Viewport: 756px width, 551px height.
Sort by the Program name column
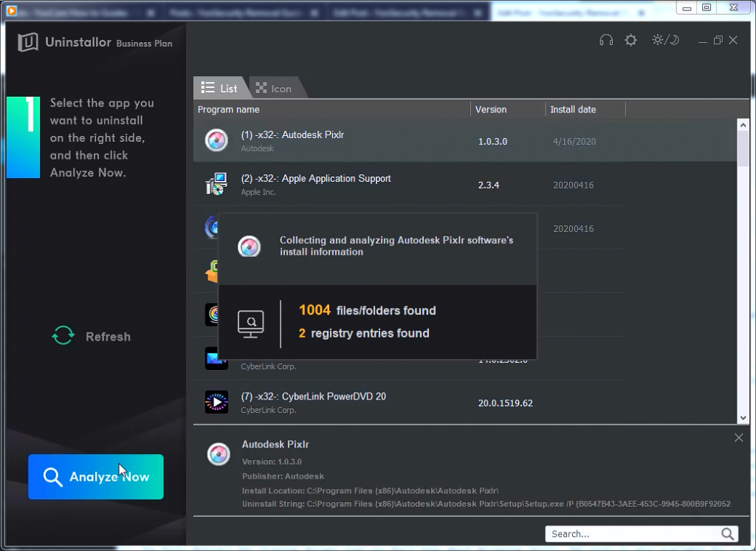click(x=229, y=109)
